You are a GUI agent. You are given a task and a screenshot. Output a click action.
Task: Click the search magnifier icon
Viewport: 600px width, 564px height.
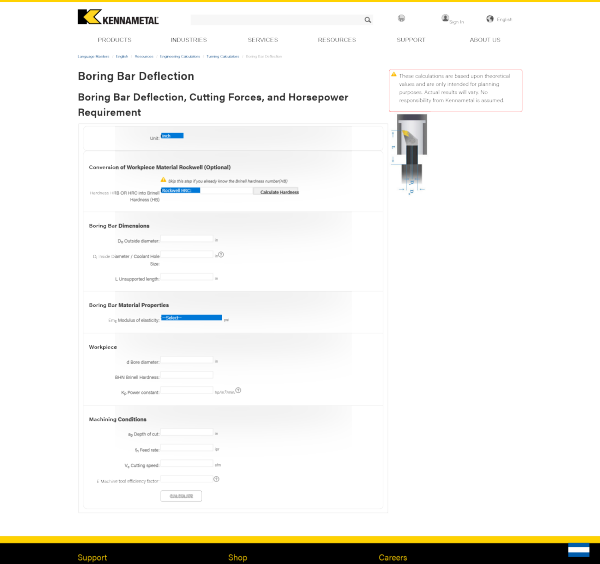pyautogui.click(x=367, y=19)
